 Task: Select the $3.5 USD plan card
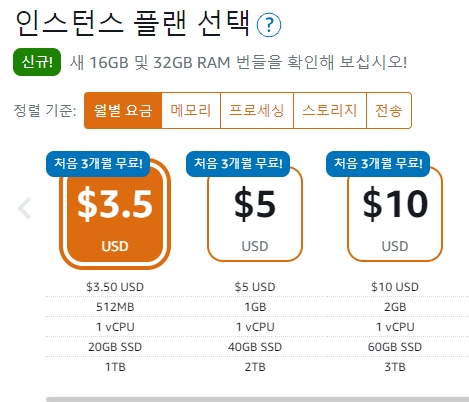point(115,215)
